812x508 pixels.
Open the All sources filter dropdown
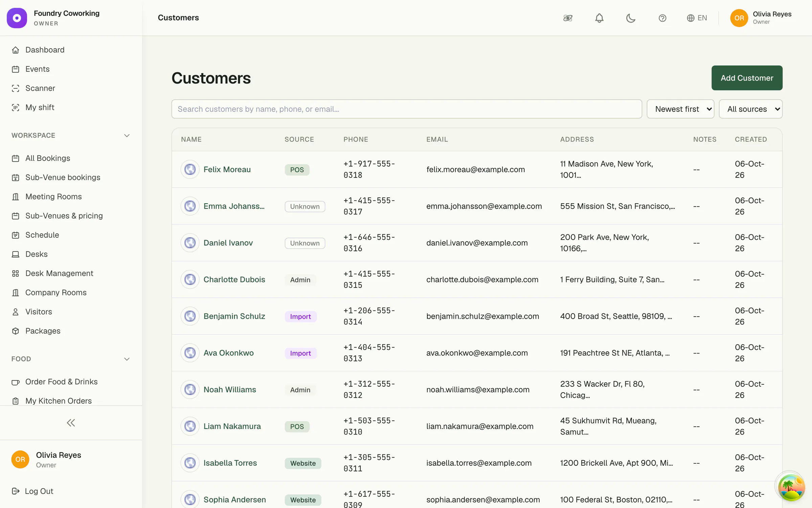pos(750,109)
